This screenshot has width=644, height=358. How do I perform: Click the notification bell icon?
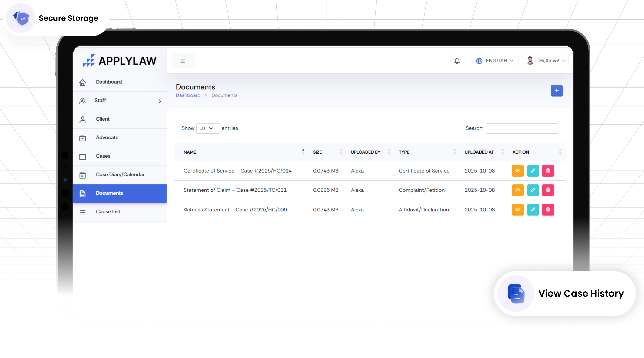457,61
